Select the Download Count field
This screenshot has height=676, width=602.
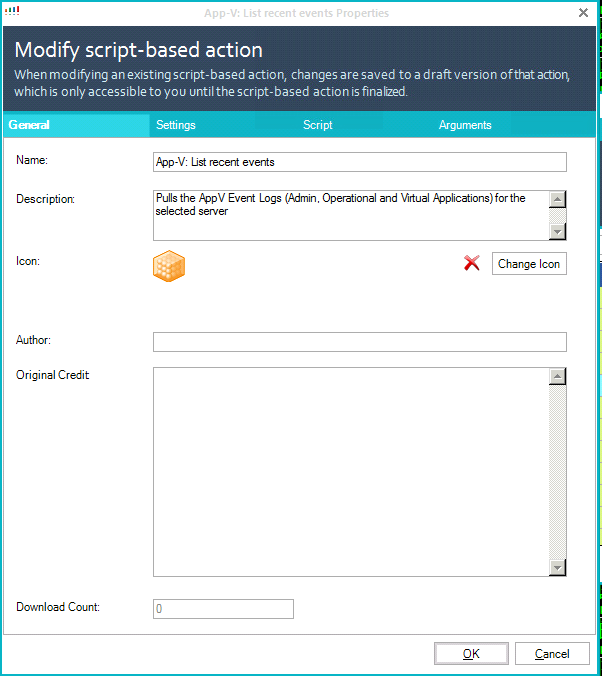click(223, 609)
